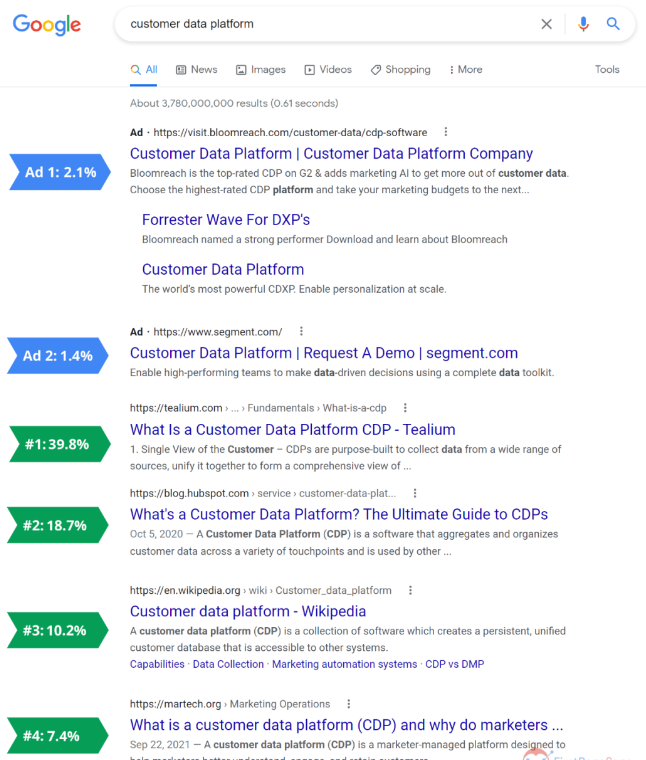Open 'Customer Data Platform | Customer Data Platform Company' ad
The height and width of the screenshot is (760, 646).
(x=331, y=154)
